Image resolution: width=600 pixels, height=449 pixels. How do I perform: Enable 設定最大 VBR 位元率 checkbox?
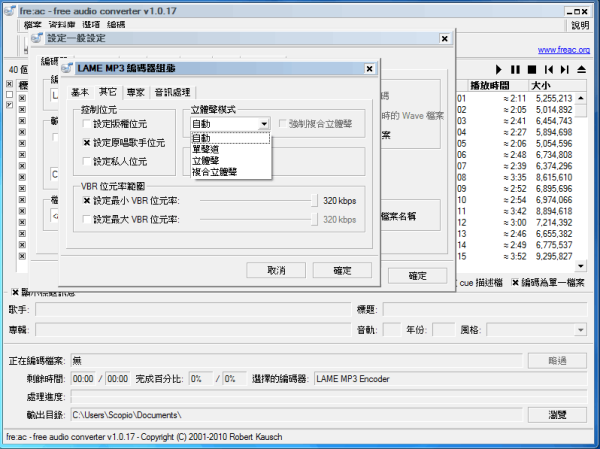(x=87, y=219)
